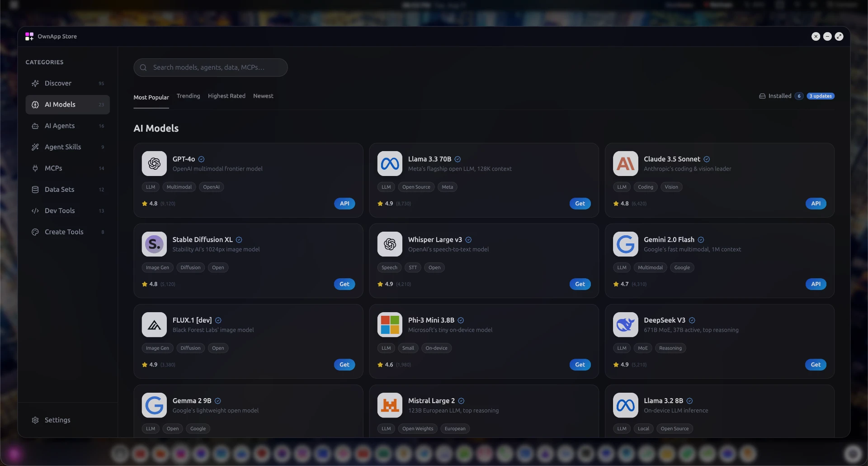868x466 pixels.
Task: Click the 4.9 star rating on FLUX.1 [dev]
Action: (150, 365)
